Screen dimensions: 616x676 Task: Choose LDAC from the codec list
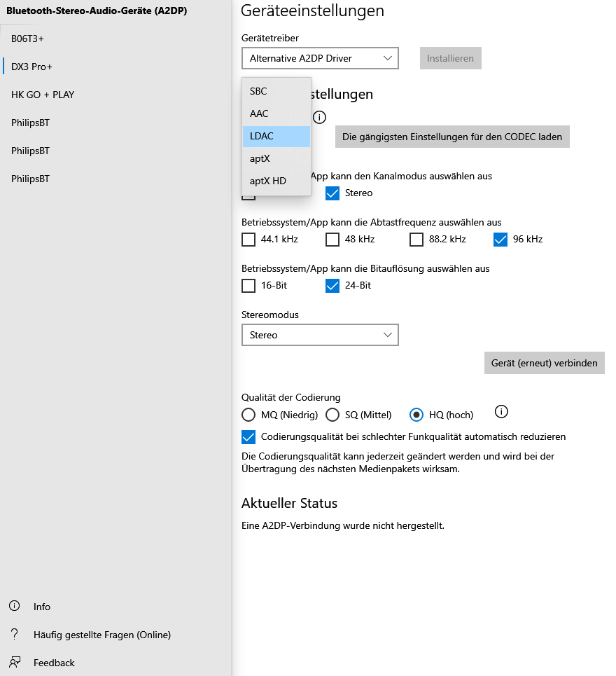276,136
